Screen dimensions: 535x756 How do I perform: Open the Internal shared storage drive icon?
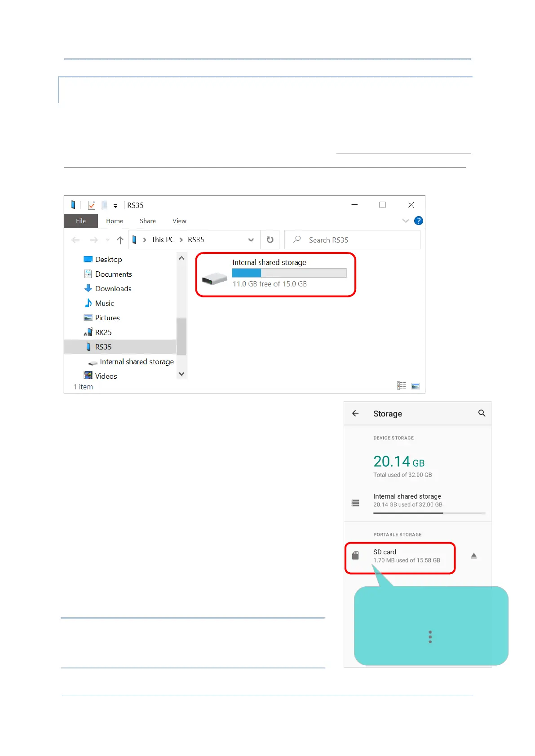pyautogui.click(x=214, y=279)
